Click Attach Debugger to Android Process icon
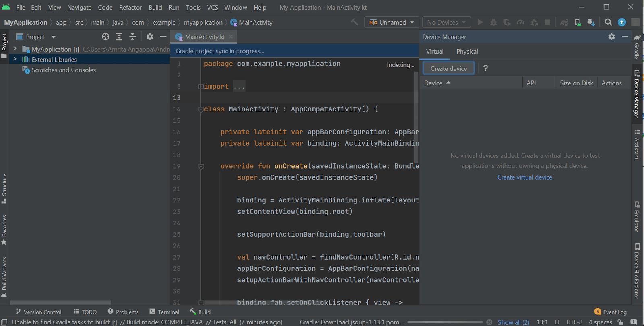Viewport: 644px width, 326px height. point(534,22)
